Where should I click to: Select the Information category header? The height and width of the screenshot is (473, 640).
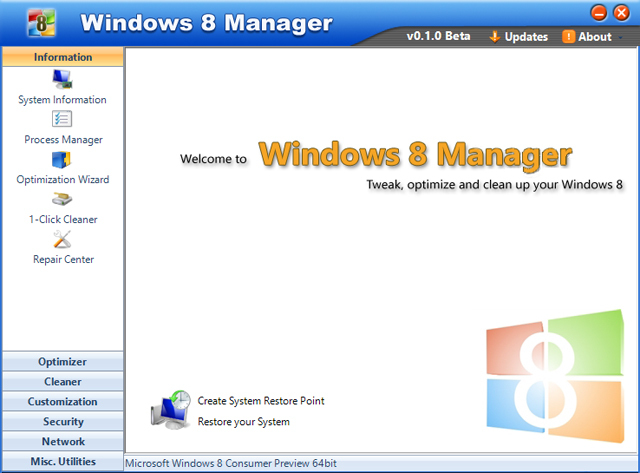62,57
